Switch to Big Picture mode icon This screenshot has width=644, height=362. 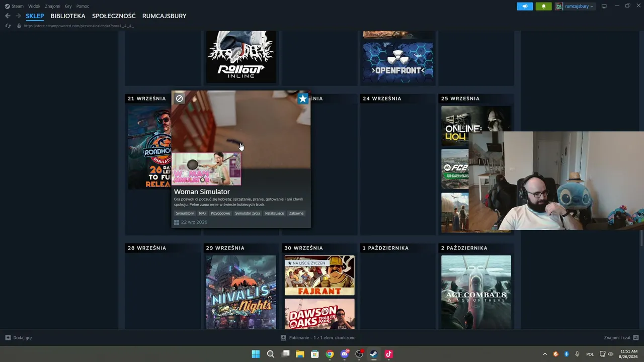pos(604,7)
